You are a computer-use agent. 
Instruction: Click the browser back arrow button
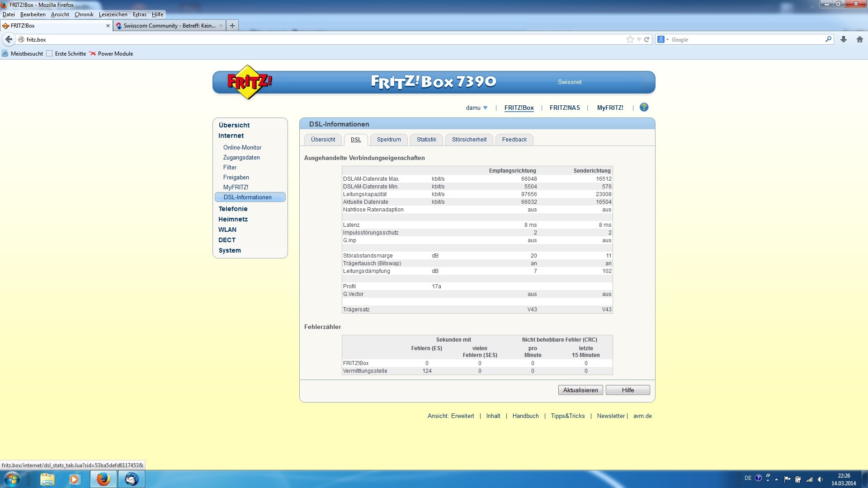(9, 39)
